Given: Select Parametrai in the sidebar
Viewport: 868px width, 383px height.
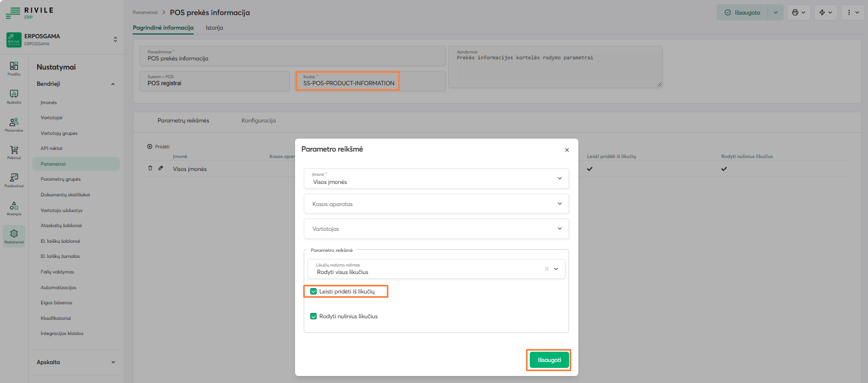Looking at the screenshot, I should pos(76,164).
